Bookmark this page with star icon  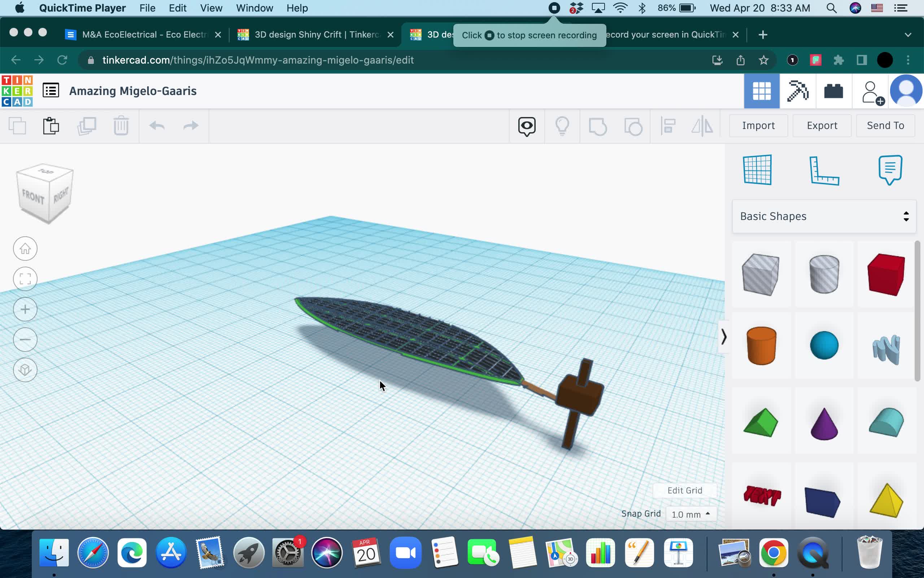click(764, 60)
